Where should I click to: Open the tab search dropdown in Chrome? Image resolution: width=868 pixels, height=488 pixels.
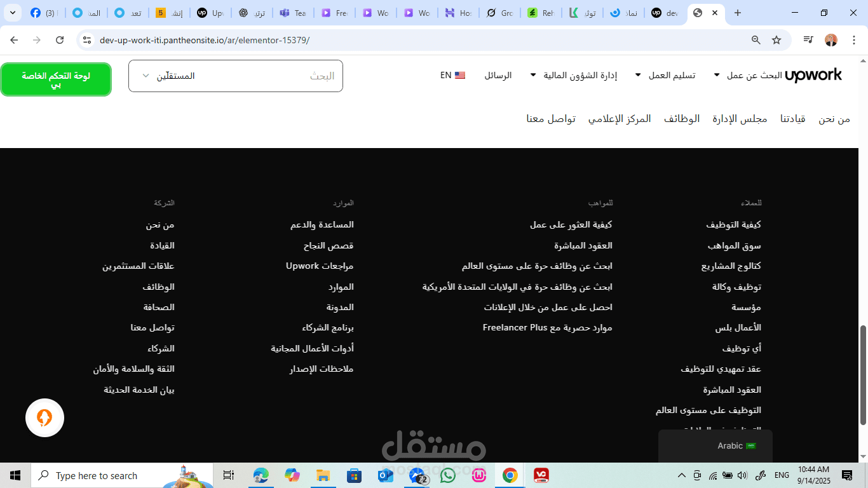[x=12, y=13]
